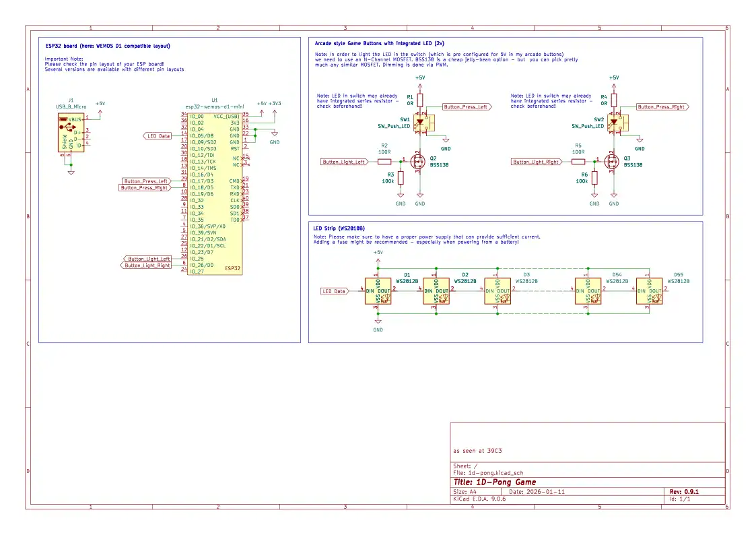Click the D55 WS2812B LED symbol
The width and height of the screenshot is (756, 535).
point(650,290)
